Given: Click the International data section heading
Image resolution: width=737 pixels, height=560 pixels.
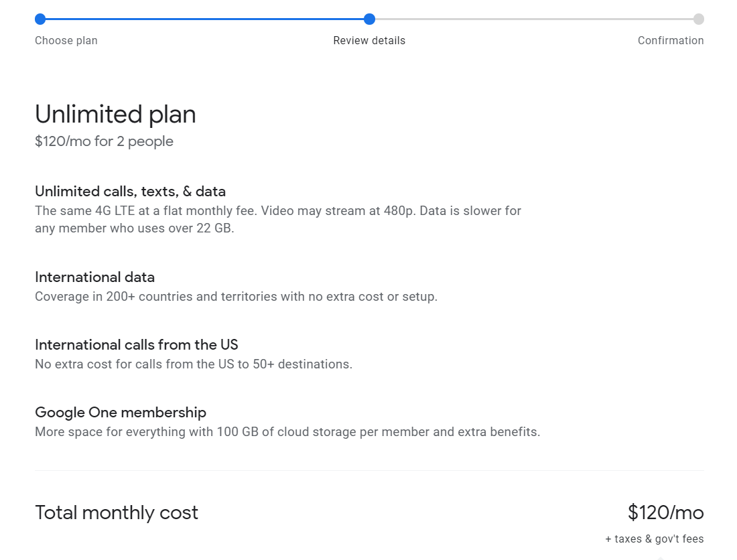Looking at the screenshot, I should (94, 277).
